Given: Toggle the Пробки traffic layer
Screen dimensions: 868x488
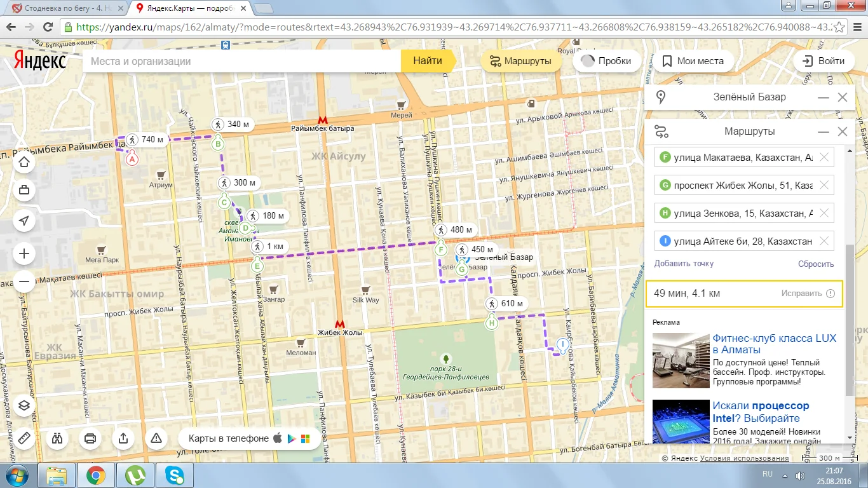Looking at the screenshot, I should point(606,61).
